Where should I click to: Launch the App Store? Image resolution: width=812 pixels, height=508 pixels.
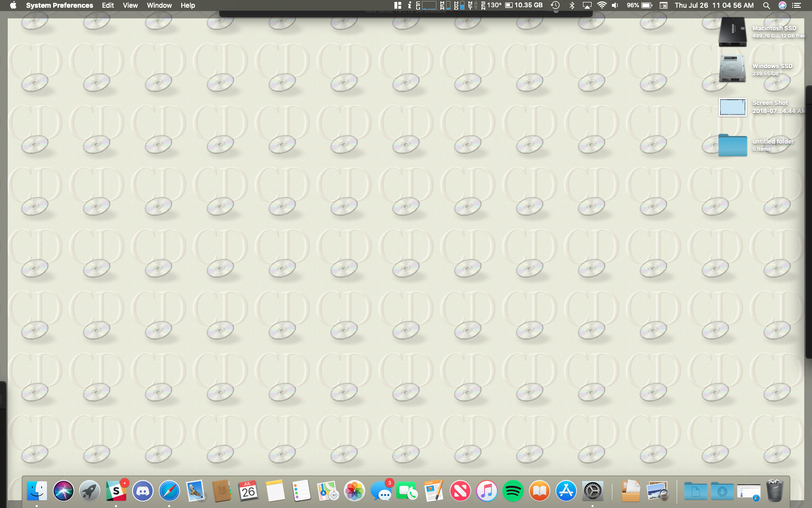(566, 491)
